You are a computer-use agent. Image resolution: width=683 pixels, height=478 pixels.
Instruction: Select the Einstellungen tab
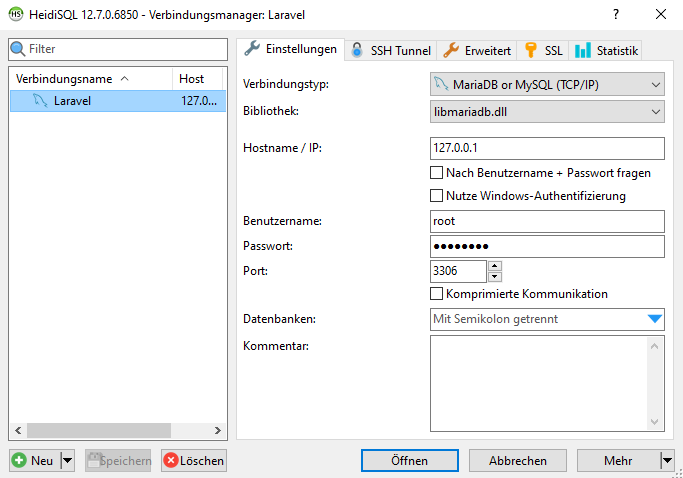coord(291,49)
